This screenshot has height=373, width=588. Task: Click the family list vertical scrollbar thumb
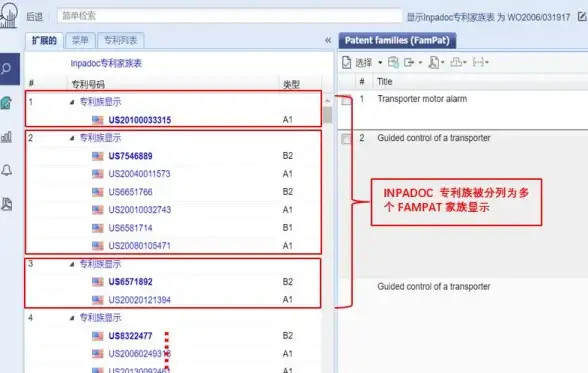(x=327, y=115)
